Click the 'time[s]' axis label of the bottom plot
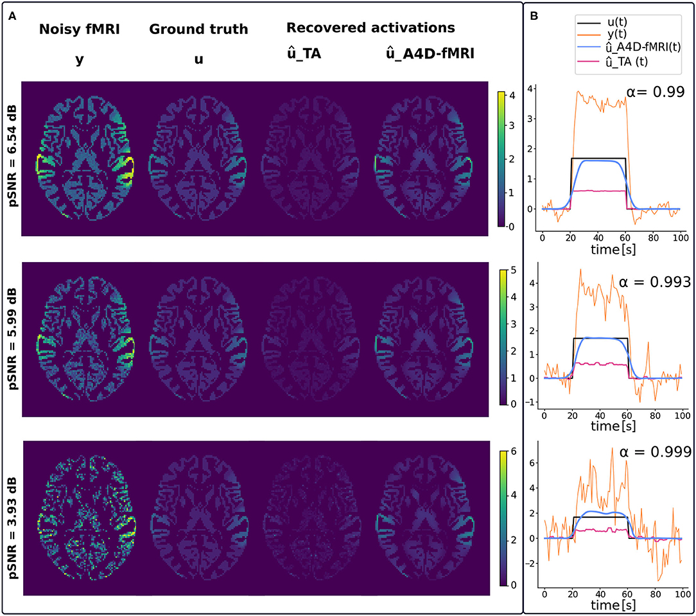Image resolution: width=696 pixels, height=616 pixels. (x=613, y=604)
